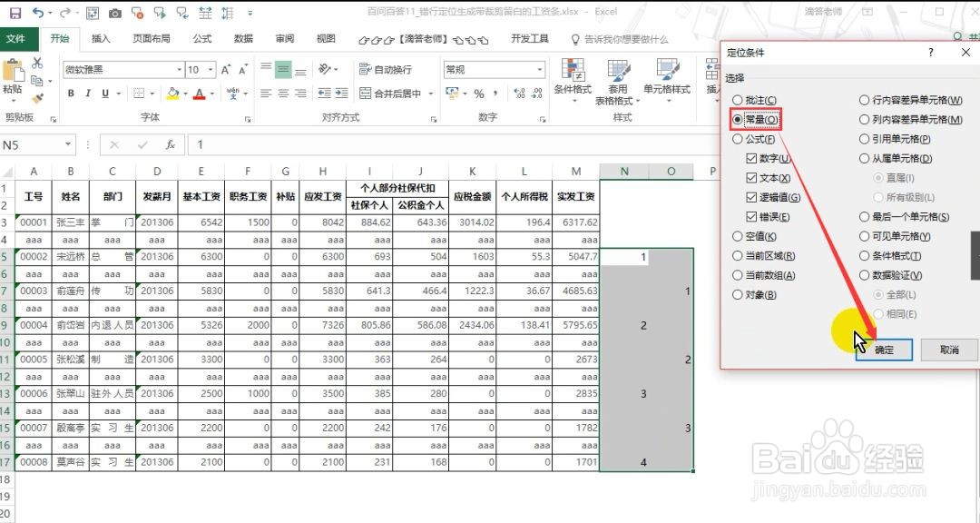Screen dimensions: 980x523
Task: Click the Redo arrow icon
Action: 65,13
